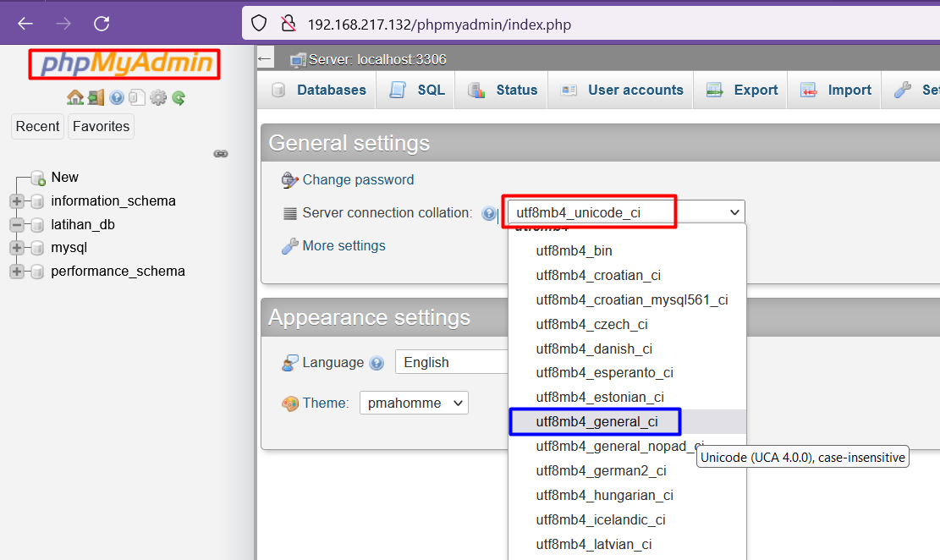The height and width of the screenshot is (560, 940).
Task: Select the mysql database in tree
Action: click(69, 248)
